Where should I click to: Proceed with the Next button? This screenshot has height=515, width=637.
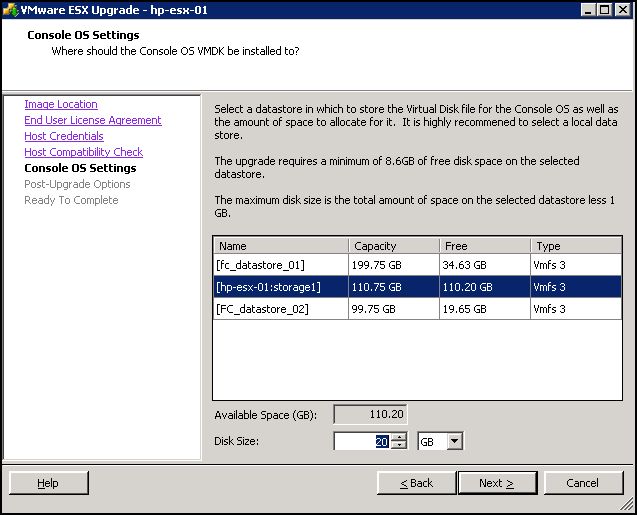click(497, 483)
